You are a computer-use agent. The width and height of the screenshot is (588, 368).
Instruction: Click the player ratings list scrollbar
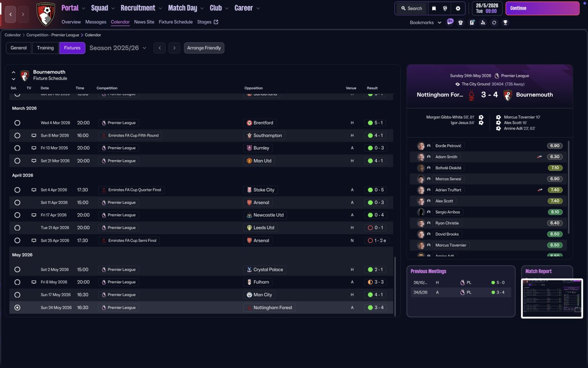click(x=569, y=187)
